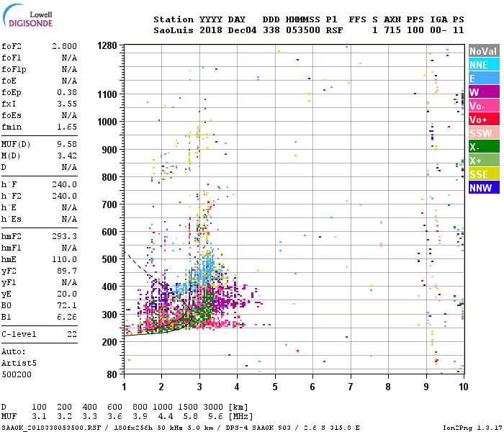Click the 1280 km y-axis label
The height and width of the screenshot is (432, 504).
point(107,45)
